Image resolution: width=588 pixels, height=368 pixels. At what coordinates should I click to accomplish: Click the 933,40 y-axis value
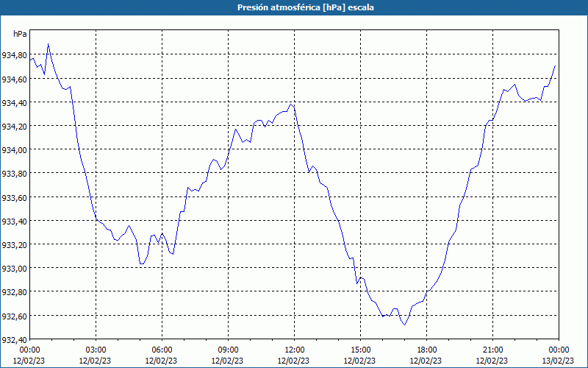(14, 222)
